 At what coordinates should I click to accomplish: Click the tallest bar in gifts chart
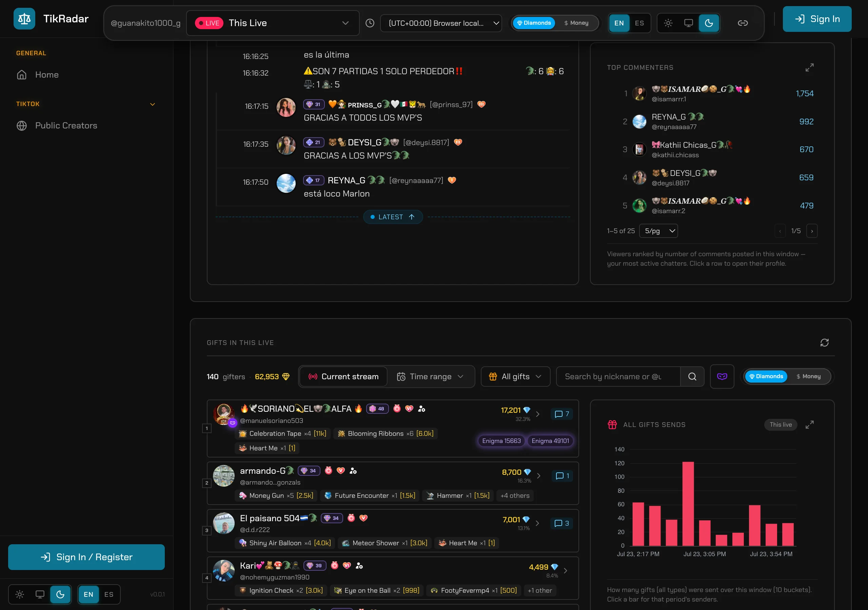pyautogui.click(x=688, y=504)
